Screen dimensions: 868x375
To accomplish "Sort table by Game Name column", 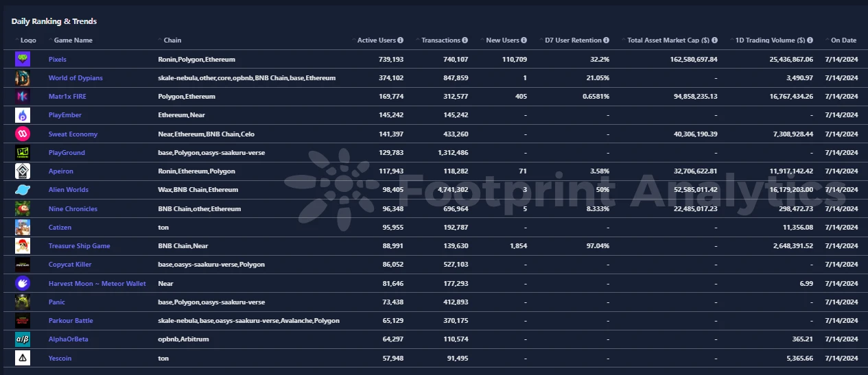I will (x=73, y=40).
